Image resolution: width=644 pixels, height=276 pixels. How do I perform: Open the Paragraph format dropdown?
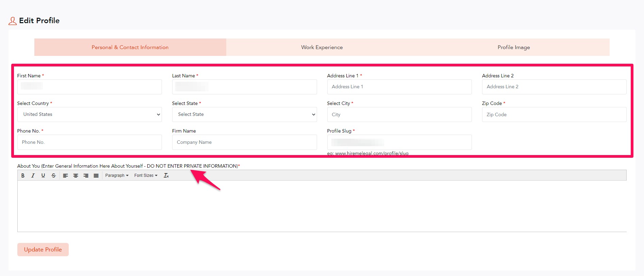click(117, 175)
